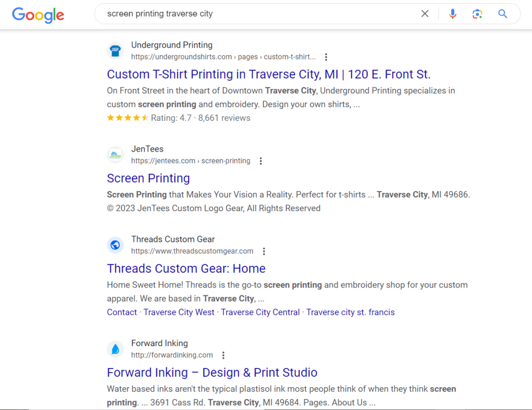The height and width of the screenshot is (410, 532).
Task: Click the jentees.com screen-printing URL
Action: point(191,161)
